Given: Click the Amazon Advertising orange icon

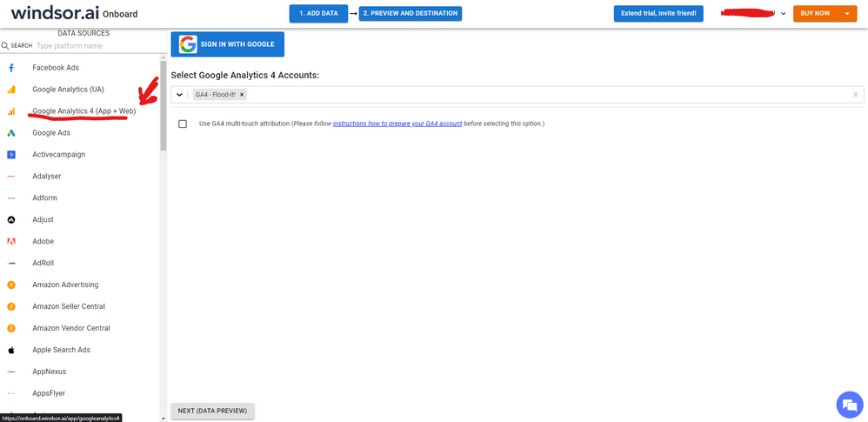Looking at the screenshot, I should click(x=11, y=285).
